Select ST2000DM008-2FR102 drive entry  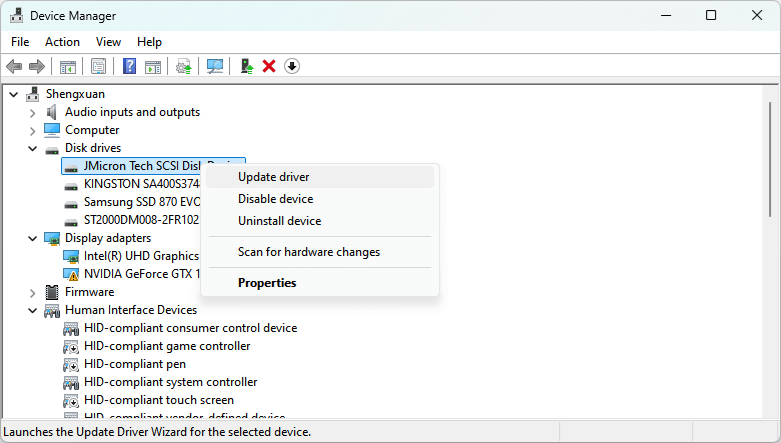pyautogui.click(x=141, y=220)
